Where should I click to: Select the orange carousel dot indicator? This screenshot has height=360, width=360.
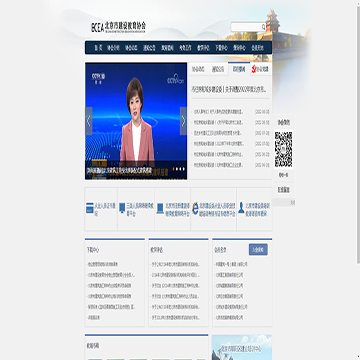coord(174,169)
